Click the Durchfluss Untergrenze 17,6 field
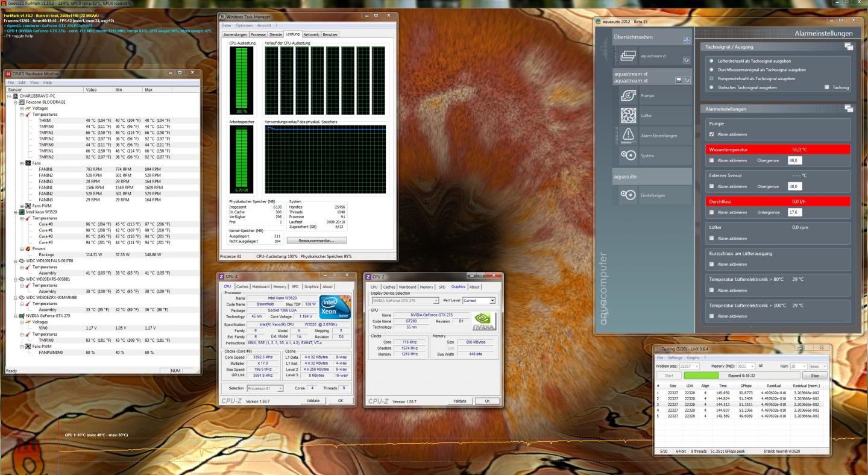This screenshot has width=868, height=475. pyautogui.click(x=794, y=212)
